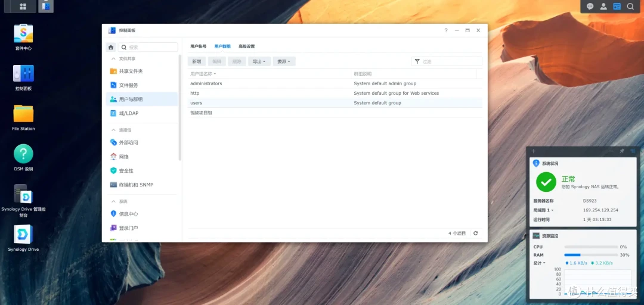
Task: Click the 新增 button
Action: tap(197, 61)
